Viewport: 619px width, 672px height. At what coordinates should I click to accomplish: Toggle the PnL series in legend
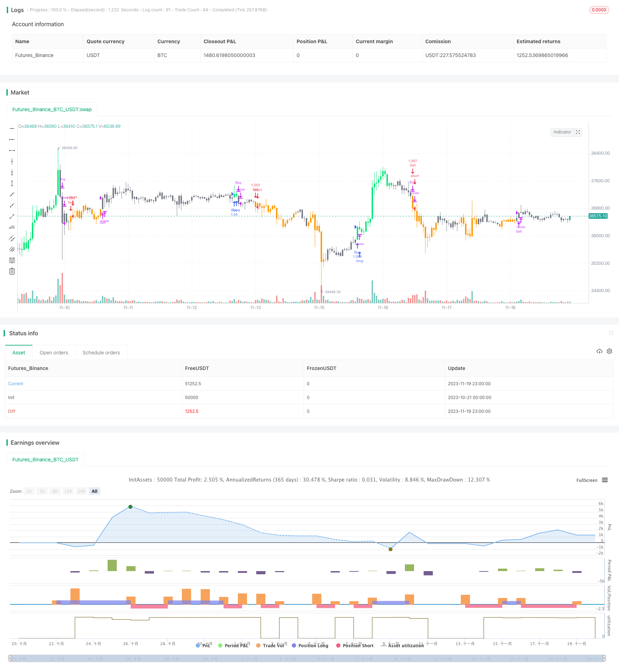pos(203,645)
